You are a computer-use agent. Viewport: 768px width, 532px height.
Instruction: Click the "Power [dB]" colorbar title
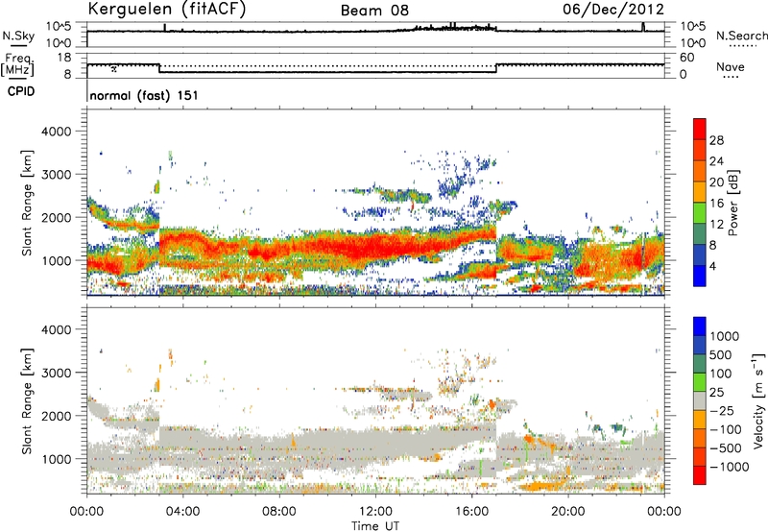click(x=732, y=203)
